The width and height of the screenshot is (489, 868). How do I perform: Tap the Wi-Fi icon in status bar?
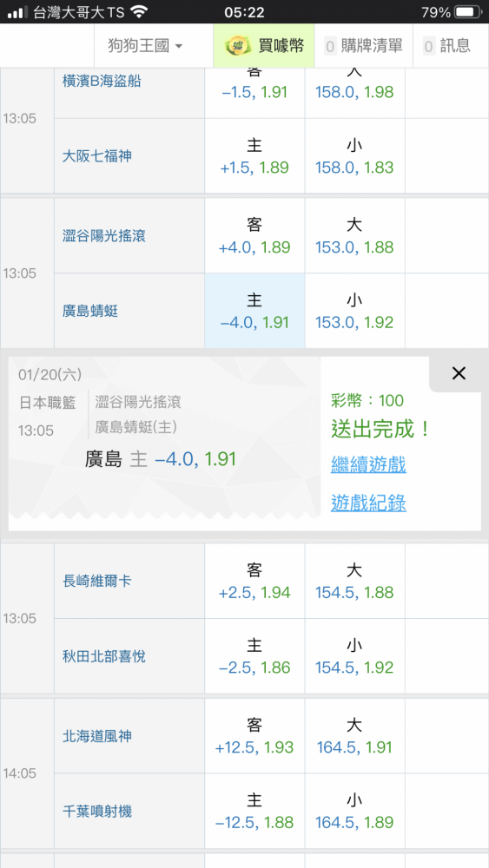[140, 11]
